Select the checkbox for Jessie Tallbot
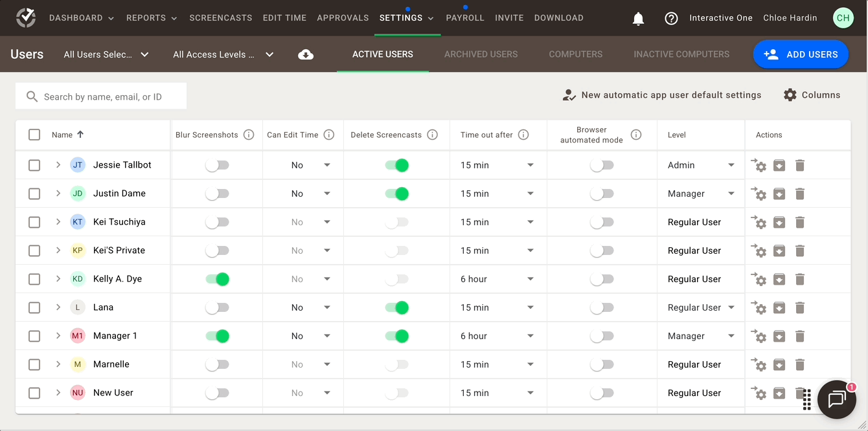This screenshot has width=868, height=431. pos(34,165)
